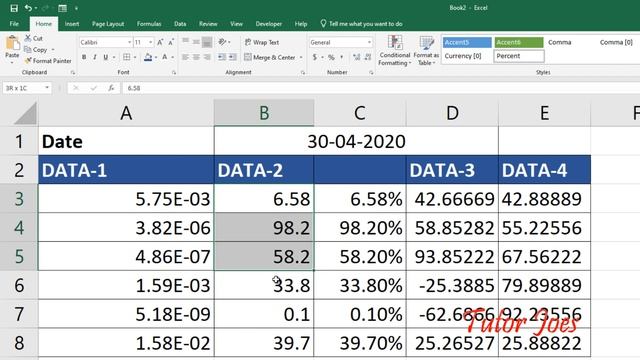Click the Undo arrow icon

click(28, 8)
